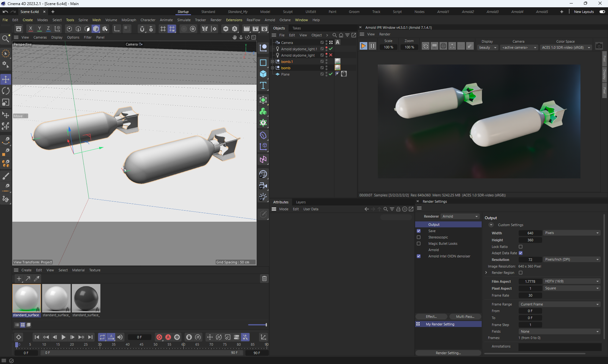
Task: Start Arnold IPR render play button
Action: 363,46
